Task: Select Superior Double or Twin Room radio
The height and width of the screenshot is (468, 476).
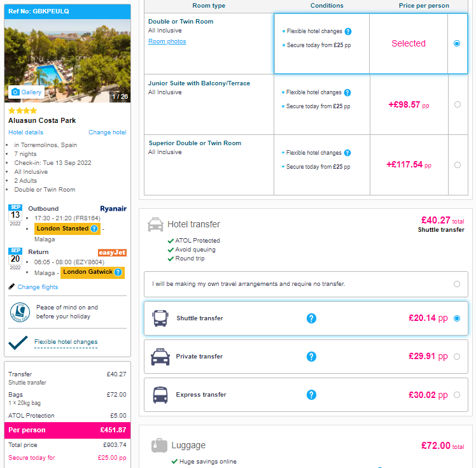Action: tap(458, 165)
